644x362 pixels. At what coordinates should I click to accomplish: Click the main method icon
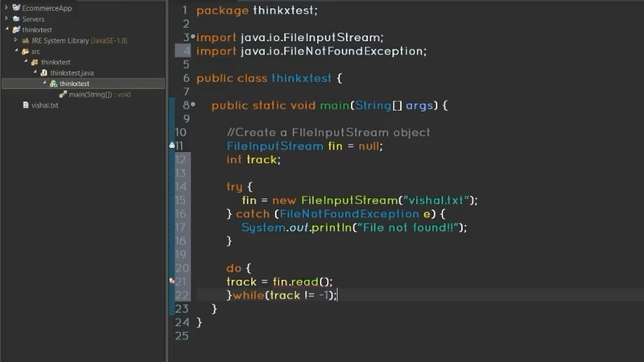63,94
